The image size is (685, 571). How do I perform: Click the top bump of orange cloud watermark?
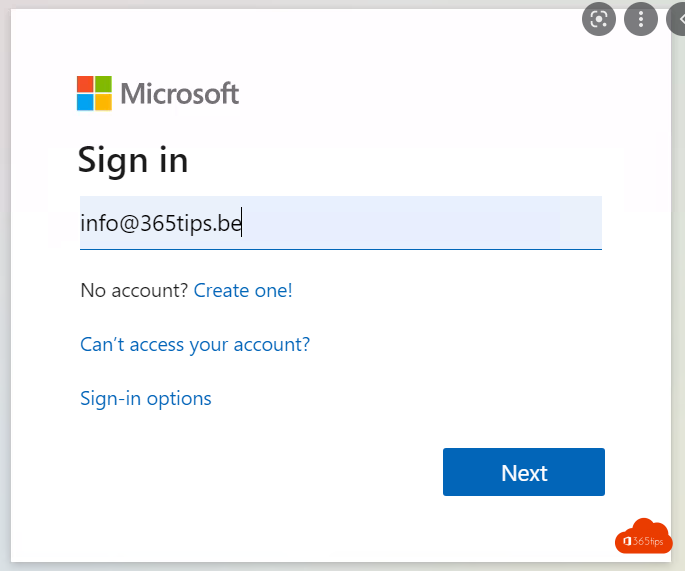(650, 525)
